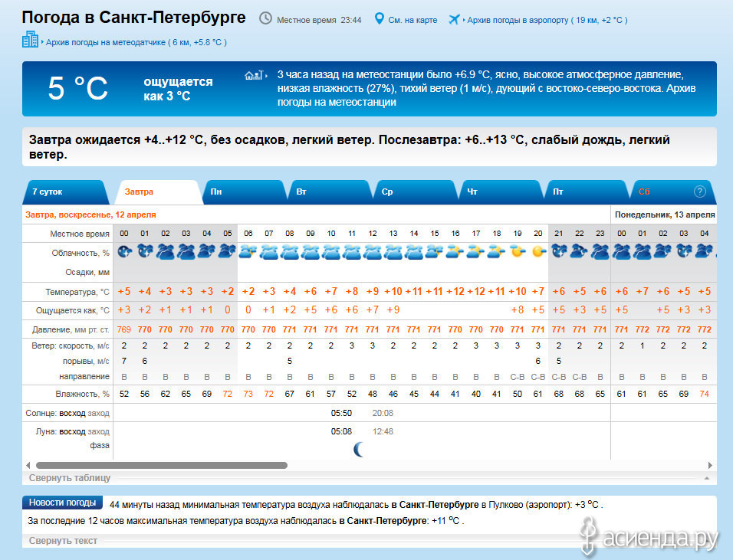Click the cloud icon at hour 00 tomorrow
Image resolution: width=733 pixels, height=560 pixels.
pyautogui.click(x=124, y=251)
